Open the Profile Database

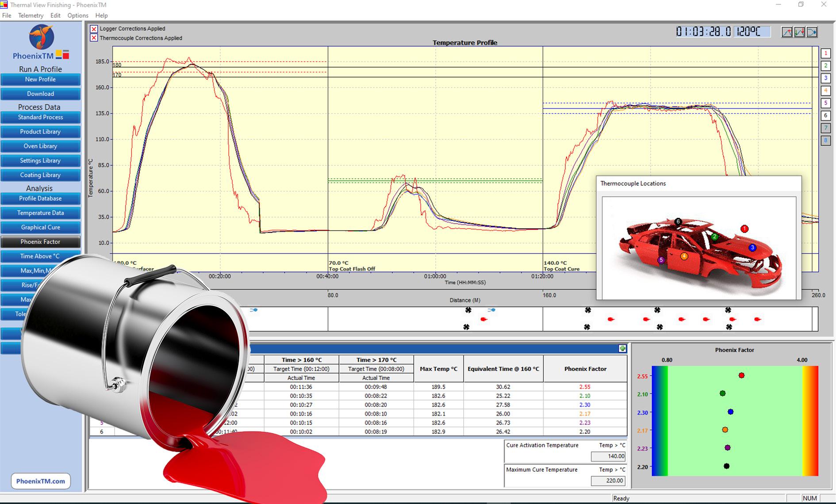pos(40,199)
